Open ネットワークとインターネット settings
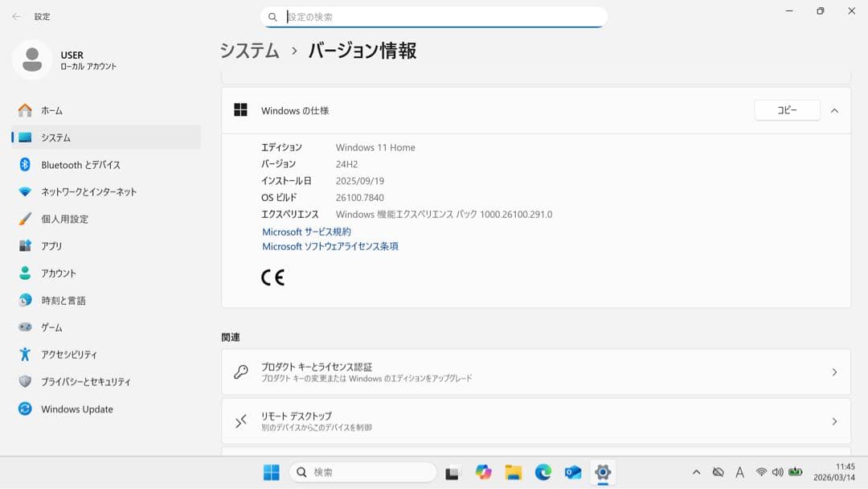The height and width of the screenshot is (489, 868). pyautogui.click(x=106, y=191)
